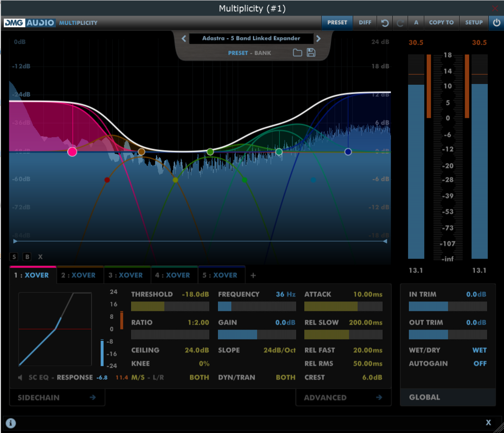Toggle M/S BOTH setting
The width and height of the screenshot is (504, 433).
(x=199, y=377)
